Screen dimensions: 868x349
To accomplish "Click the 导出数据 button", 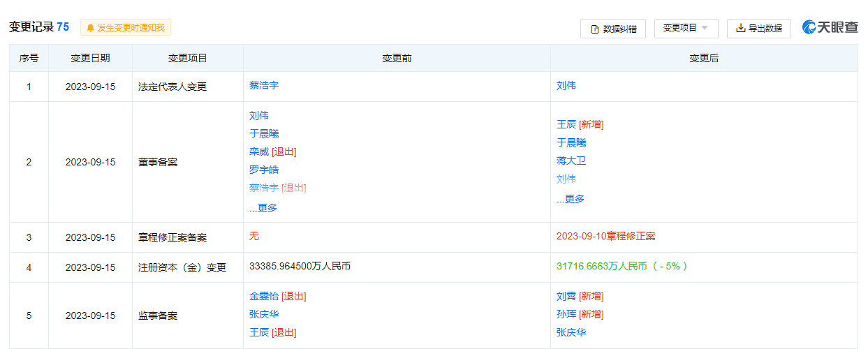I will (758, 29).
